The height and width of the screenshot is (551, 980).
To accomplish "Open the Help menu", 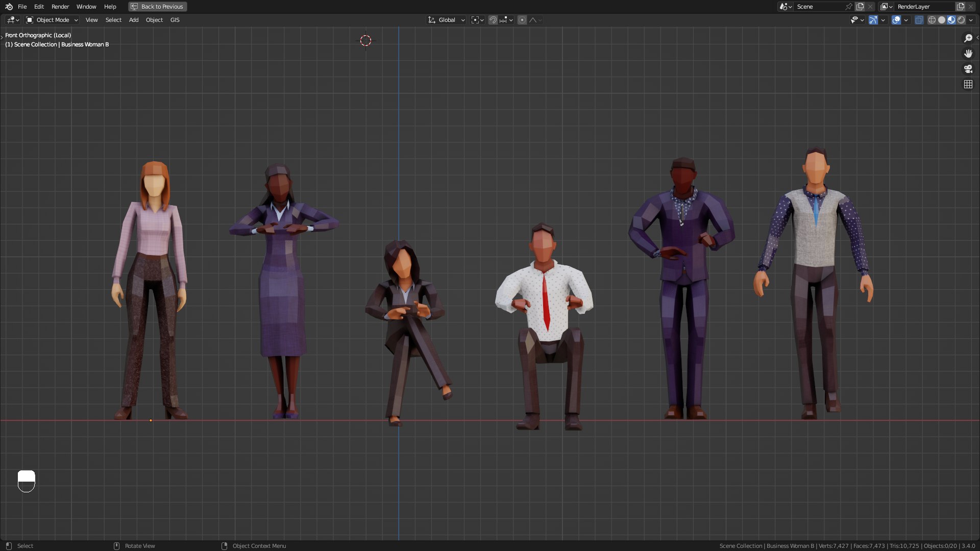I will [x=110, y=7].
